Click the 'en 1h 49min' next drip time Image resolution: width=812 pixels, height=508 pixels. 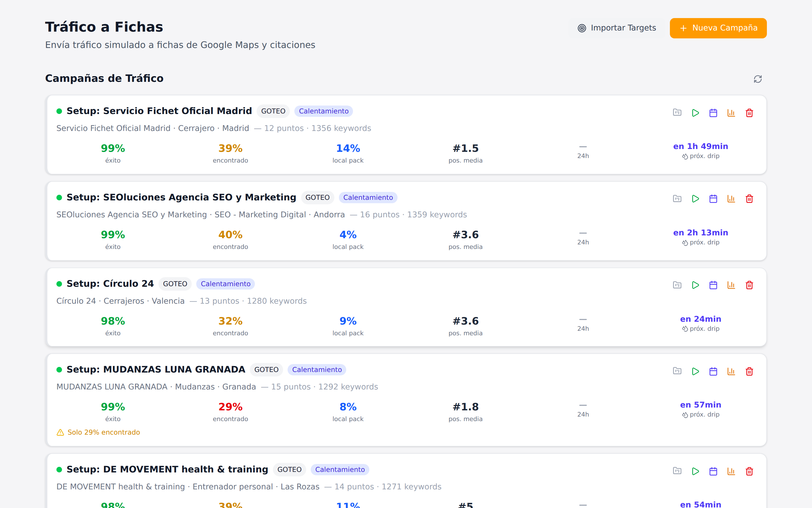pos(701,146)
